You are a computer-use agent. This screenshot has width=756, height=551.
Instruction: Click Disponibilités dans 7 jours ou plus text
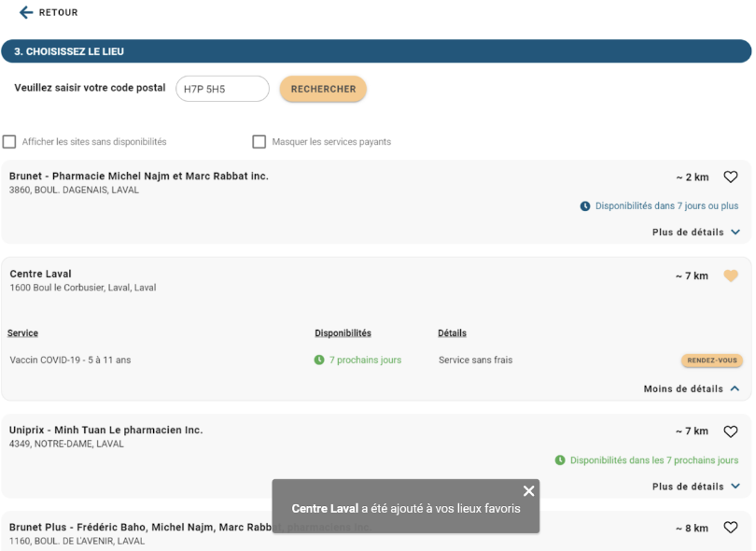click(666, 206)
